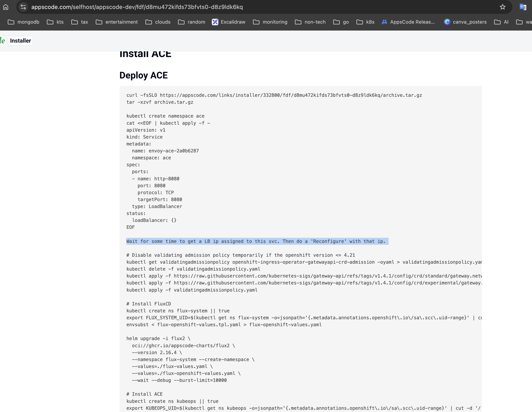Open the k8s bookmark folder
532x412 pixels.
pyautogui.click(x=365, y=22)
